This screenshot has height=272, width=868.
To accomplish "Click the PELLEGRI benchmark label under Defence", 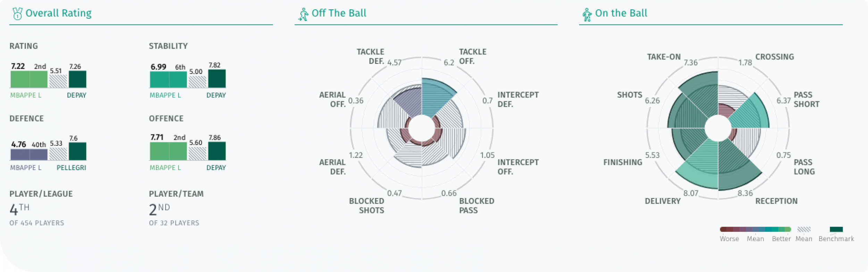I will click(x=72, y=168).
